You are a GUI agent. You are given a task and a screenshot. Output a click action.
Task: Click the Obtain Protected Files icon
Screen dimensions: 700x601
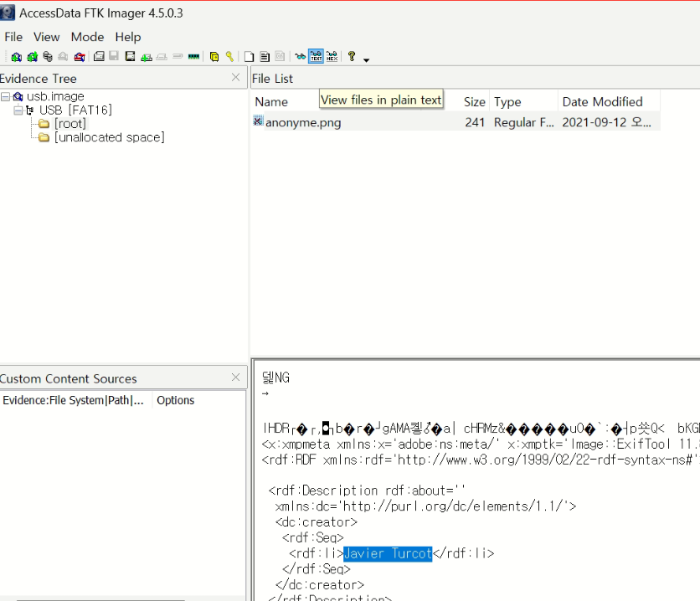[x=214, y=57]
